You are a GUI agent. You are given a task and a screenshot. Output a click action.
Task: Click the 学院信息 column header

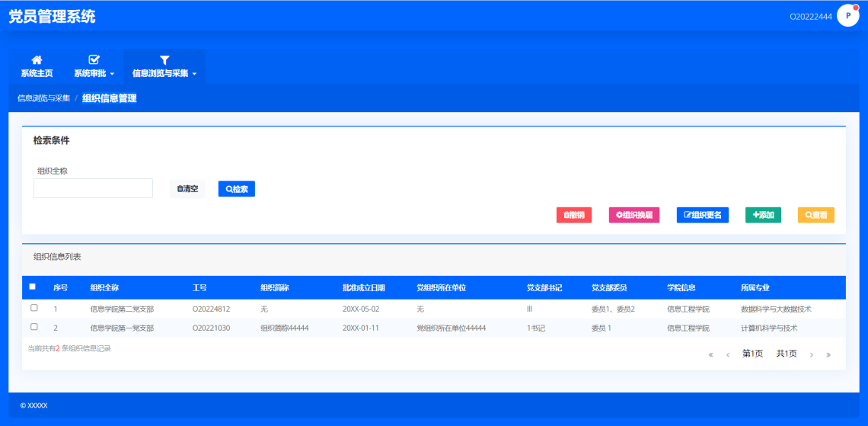(x=681, y=287)
